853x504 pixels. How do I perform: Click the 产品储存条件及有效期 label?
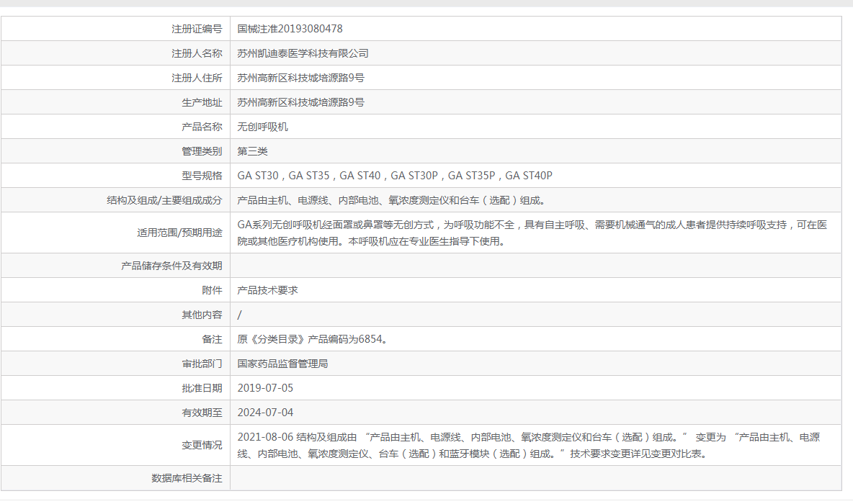point(171,266)
